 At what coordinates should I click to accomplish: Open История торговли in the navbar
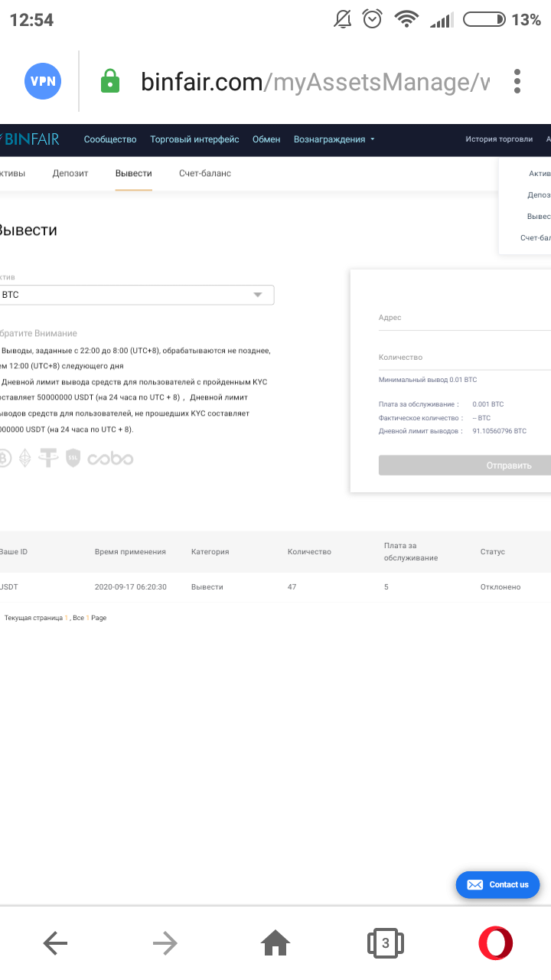tap(499, 139)
